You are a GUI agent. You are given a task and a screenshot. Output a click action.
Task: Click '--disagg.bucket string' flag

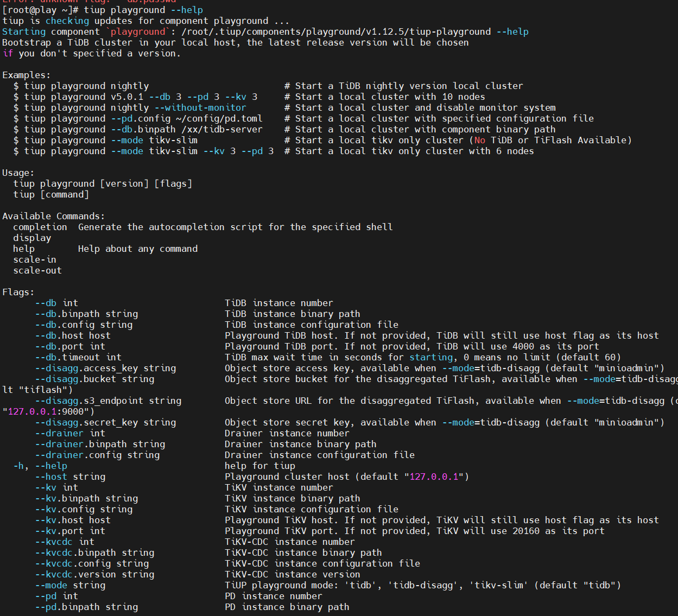coord(94,379)
